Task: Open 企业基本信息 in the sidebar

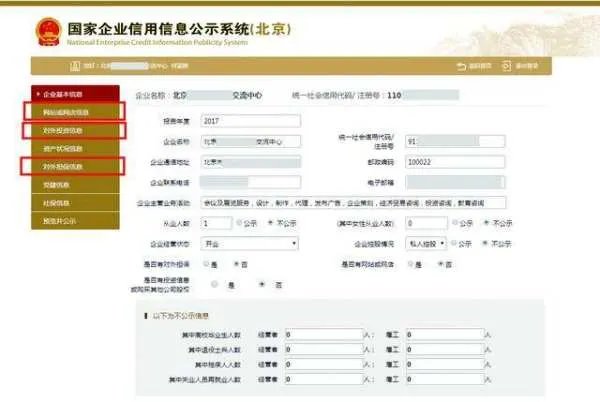Action: pos(75,94)
